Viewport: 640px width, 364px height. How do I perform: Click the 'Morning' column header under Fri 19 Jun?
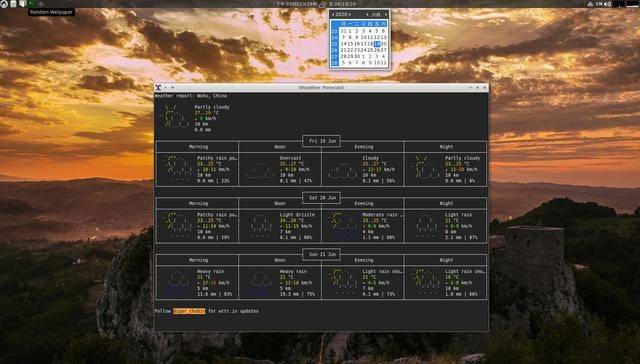pos(198,147)
